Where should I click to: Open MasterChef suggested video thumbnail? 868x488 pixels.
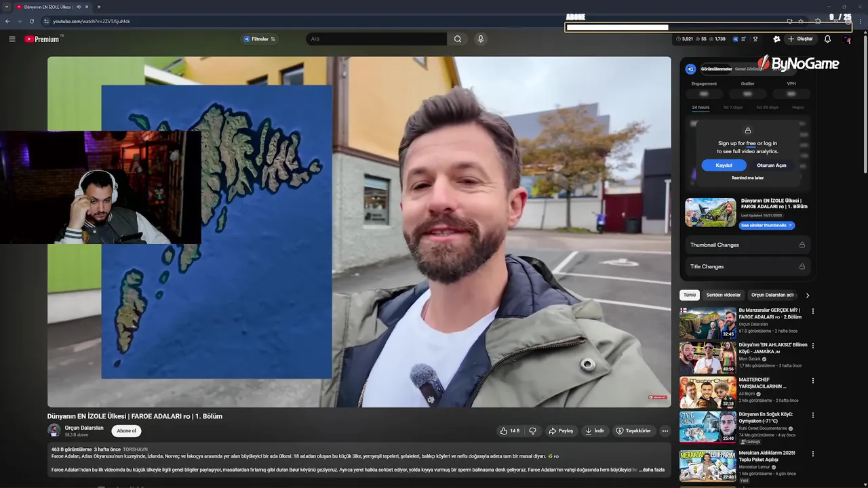[708, 392]
